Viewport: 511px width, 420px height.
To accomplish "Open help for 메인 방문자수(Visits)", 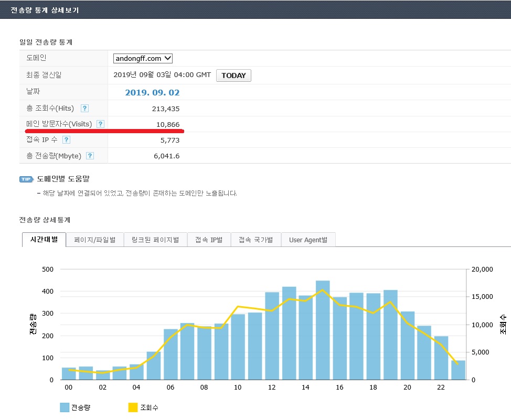I will [x=100, y=124].
